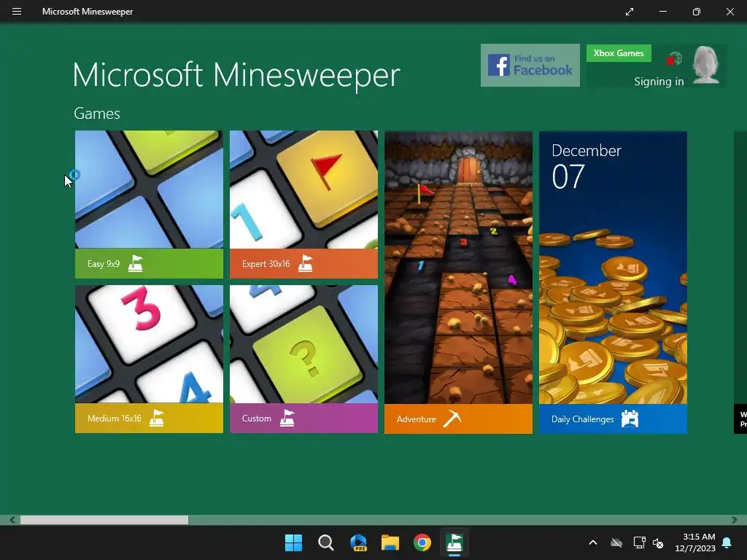Click the Facebook f logo
The width and height of the screenshot is (747, 560).
pyautogui.click(x=499, y=65)
